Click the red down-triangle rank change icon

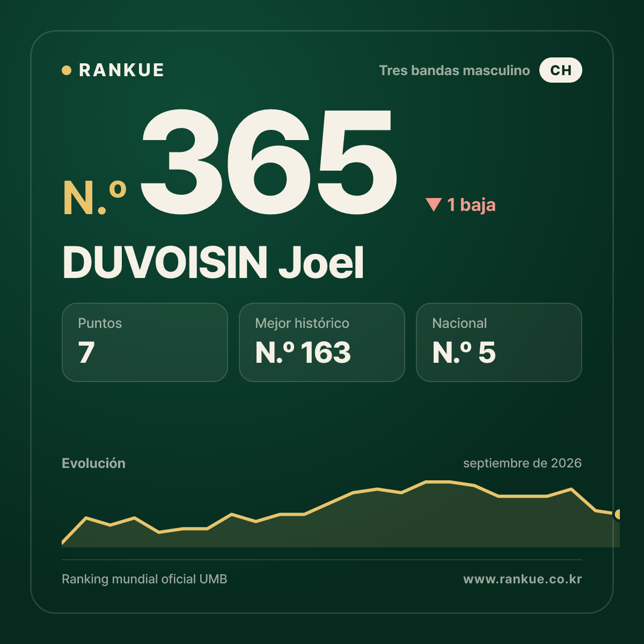(433, 205)
